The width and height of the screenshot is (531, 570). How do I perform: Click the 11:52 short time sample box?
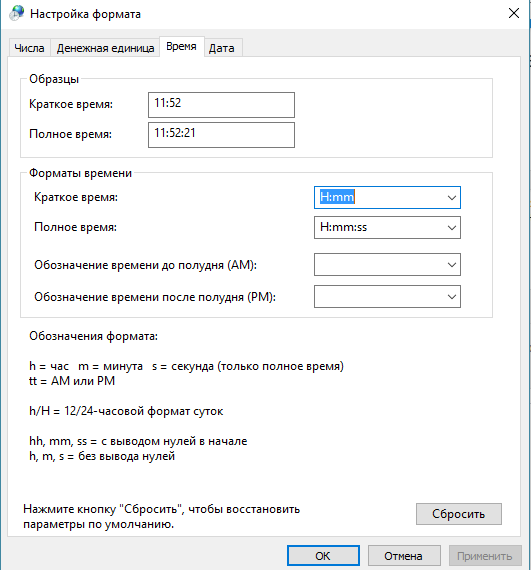221,105
